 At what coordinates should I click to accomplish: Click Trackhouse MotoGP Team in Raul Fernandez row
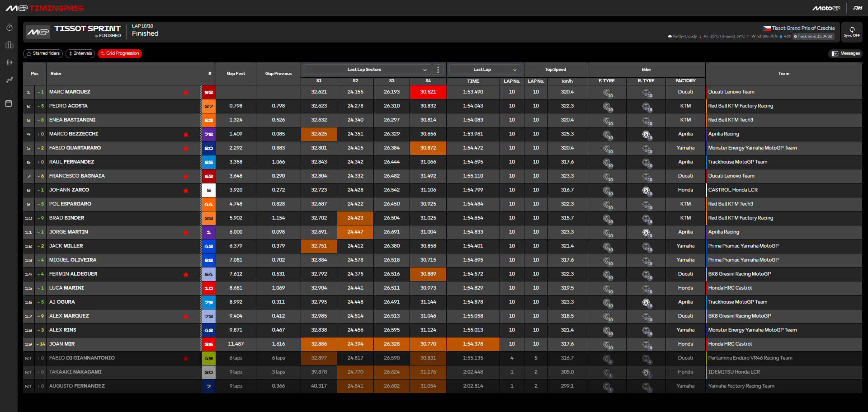pyautogui.click(x=737, y=162)
